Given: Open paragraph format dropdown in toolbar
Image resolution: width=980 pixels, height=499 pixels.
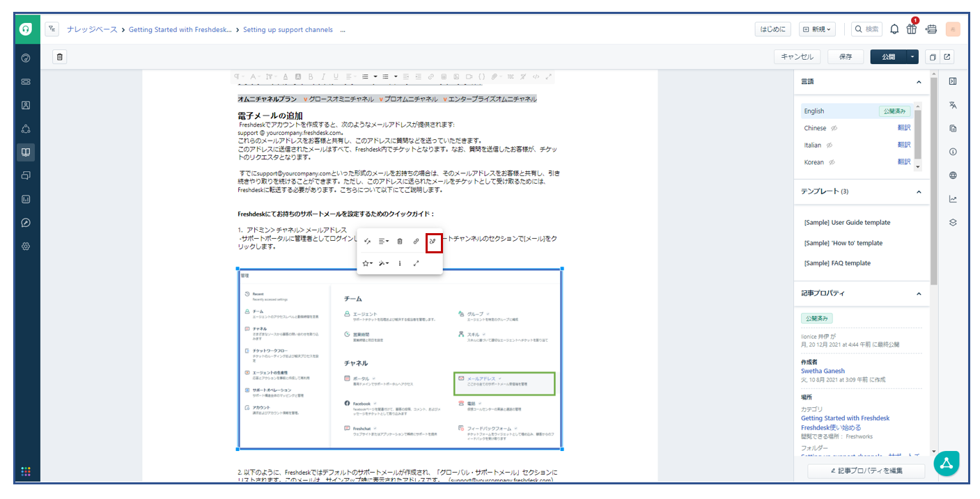Looking at the screenshot, I should click(x=239, y=77).
